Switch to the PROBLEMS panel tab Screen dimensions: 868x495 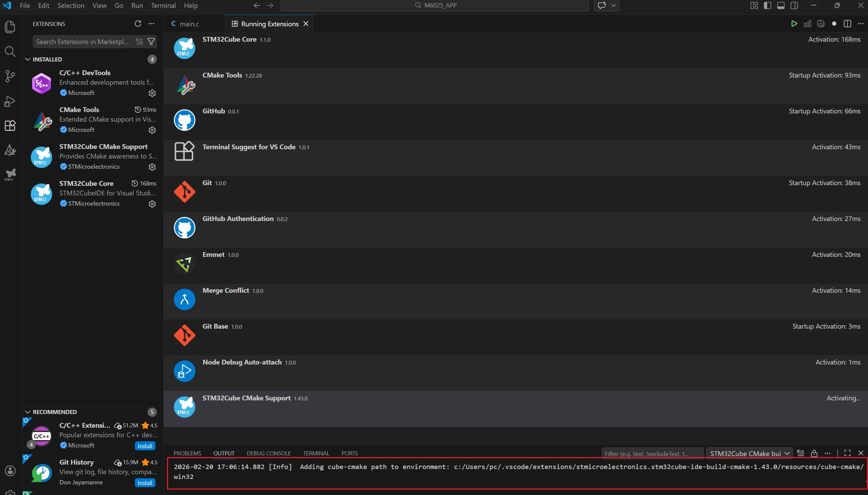187,453
